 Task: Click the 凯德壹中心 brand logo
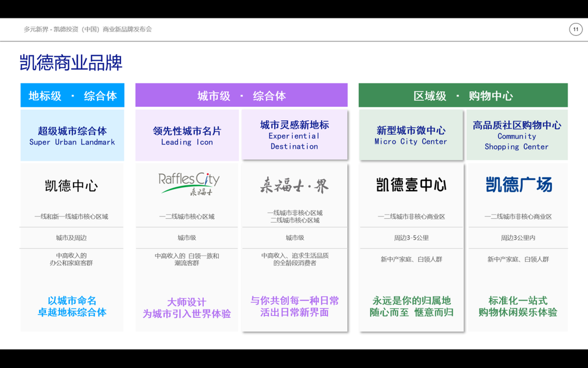tap(411, 185)
